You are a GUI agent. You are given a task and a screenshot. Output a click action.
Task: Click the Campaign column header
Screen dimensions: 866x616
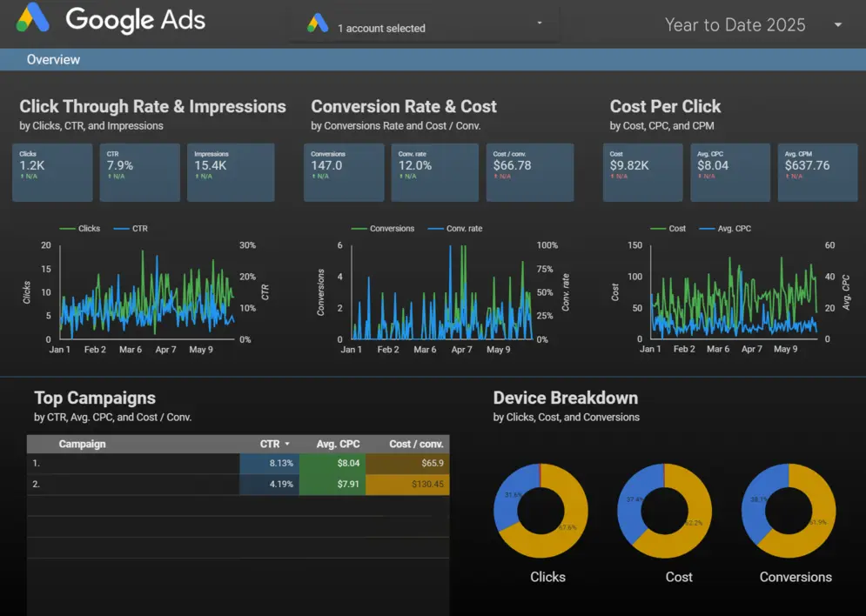82,444
